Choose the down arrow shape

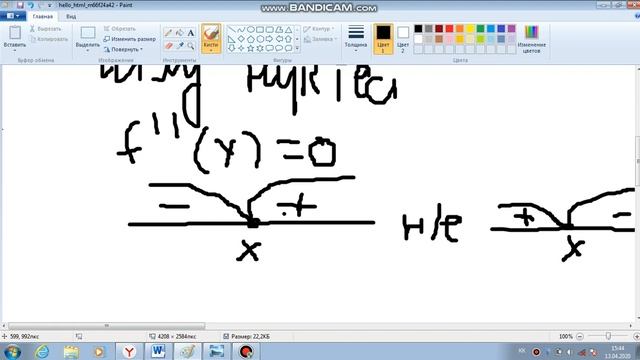click(231, 48)
